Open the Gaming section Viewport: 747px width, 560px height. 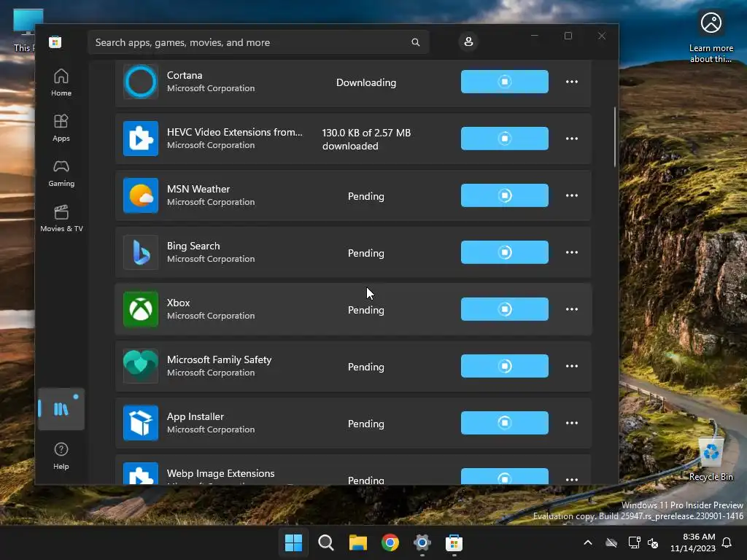point(61,174)
